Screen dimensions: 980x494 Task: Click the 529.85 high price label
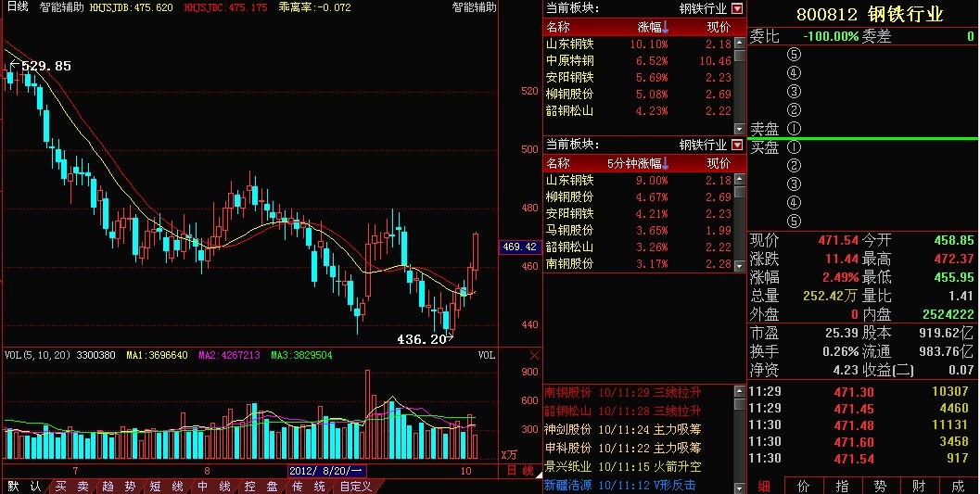tap(45, 66)
